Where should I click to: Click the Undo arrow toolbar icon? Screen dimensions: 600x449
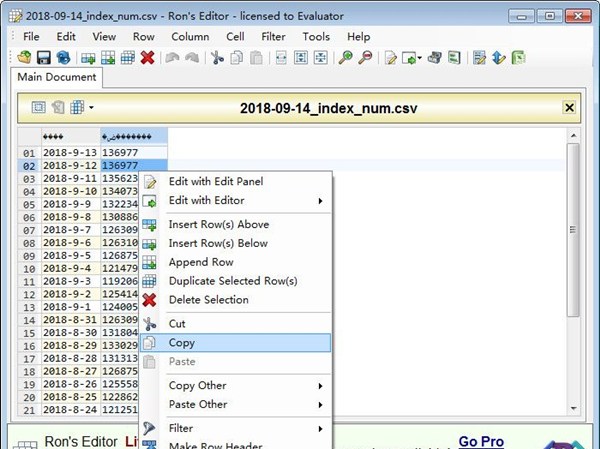(172, 58)
